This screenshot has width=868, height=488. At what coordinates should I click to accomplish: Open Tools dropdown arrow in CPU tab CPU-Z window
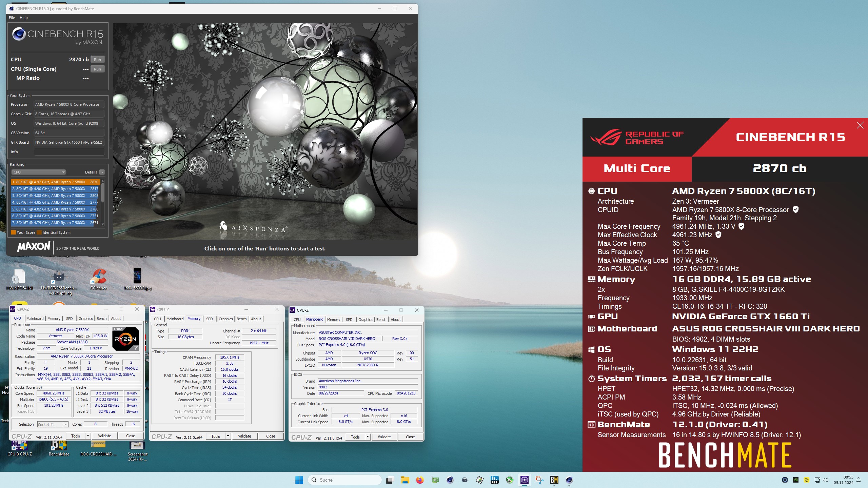click(x=88, y=436)
